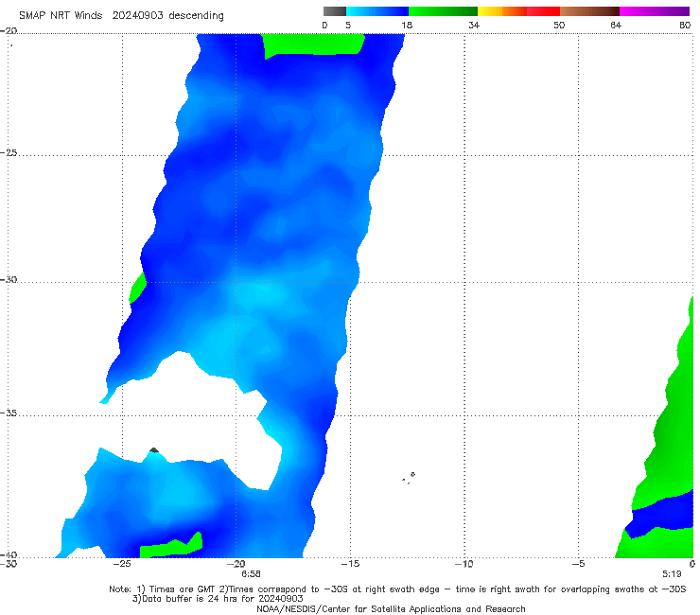Pick the yellow-orange segment of the color bar
The image size is (700, 615).
click(501, 11)
